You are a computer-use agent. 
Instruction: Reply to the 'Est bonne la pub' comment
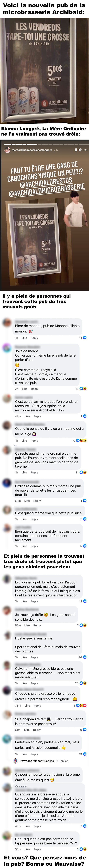tap(34, 601)
